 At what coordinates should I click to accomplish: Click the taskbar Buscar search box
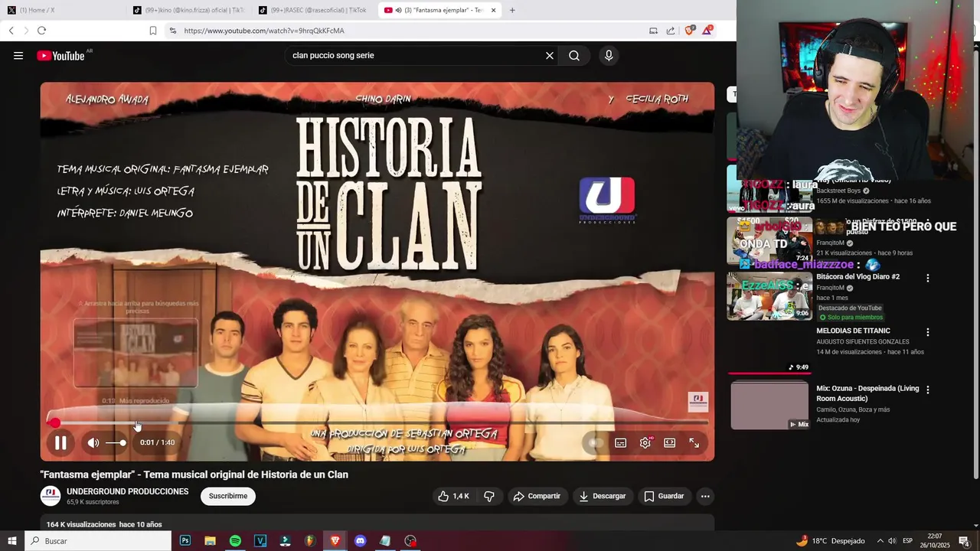(98, 541)
